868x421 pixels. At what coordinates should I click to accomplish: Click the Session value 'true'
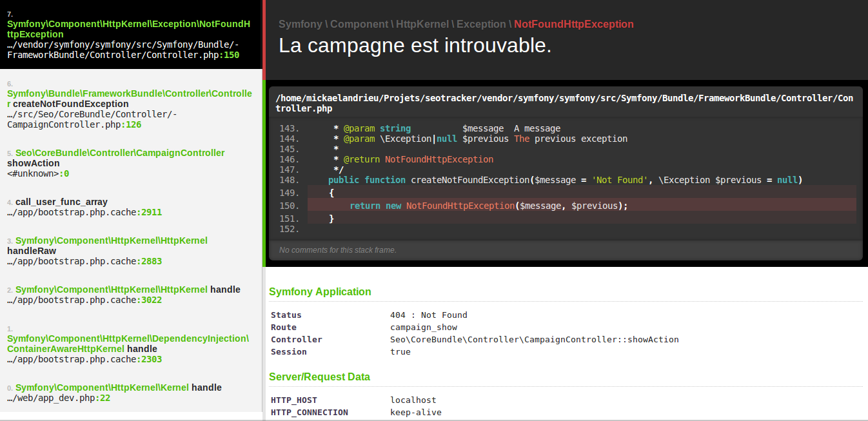tap(400, 352)
